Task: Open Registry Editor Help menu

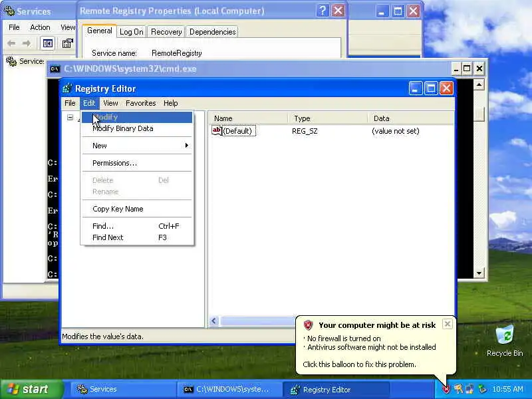Action: coord(171,103)
